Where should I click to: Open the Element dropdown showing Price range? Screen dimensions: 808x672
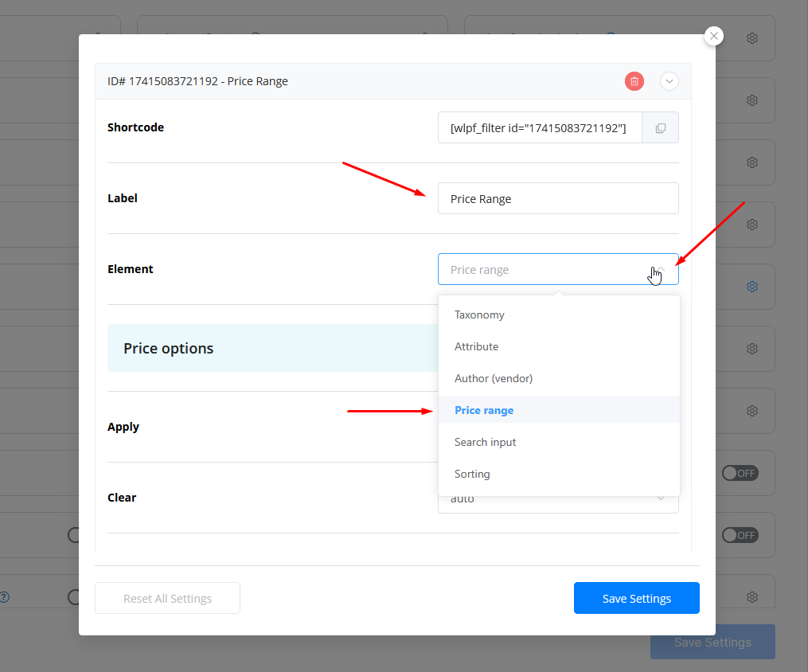click(557, 270)
